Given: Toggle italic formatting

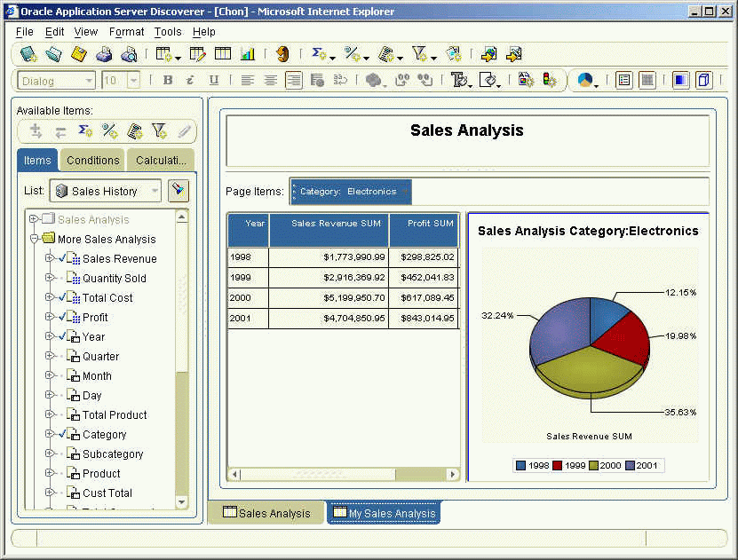Looking at the screenshot, I should click(x=190, y=81).
